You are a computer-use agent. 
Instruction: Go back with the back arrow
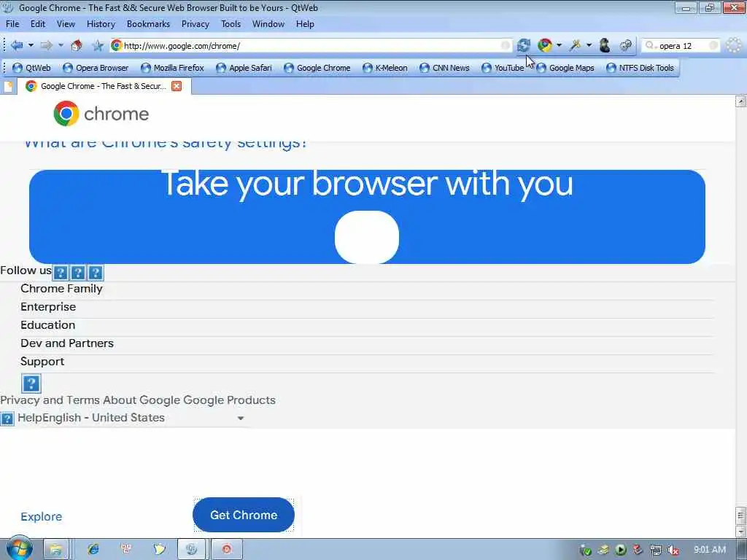coord(17,46)
